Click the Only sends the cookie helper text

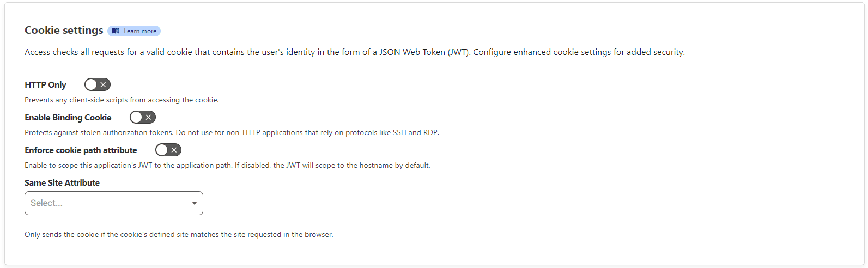(x=179, y=234)
